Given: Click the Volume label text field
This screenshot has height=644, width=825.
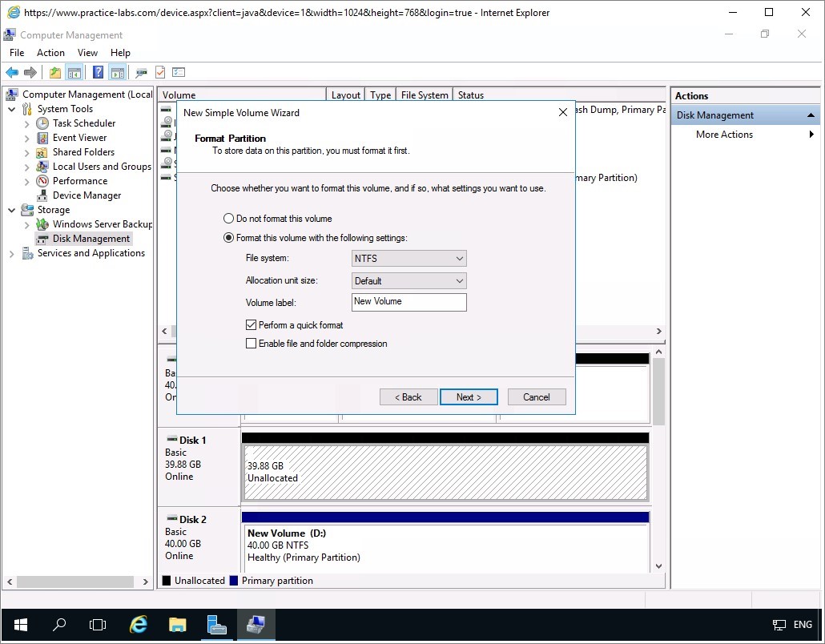Looking at the screenshot, I should (x=408, y=302).
